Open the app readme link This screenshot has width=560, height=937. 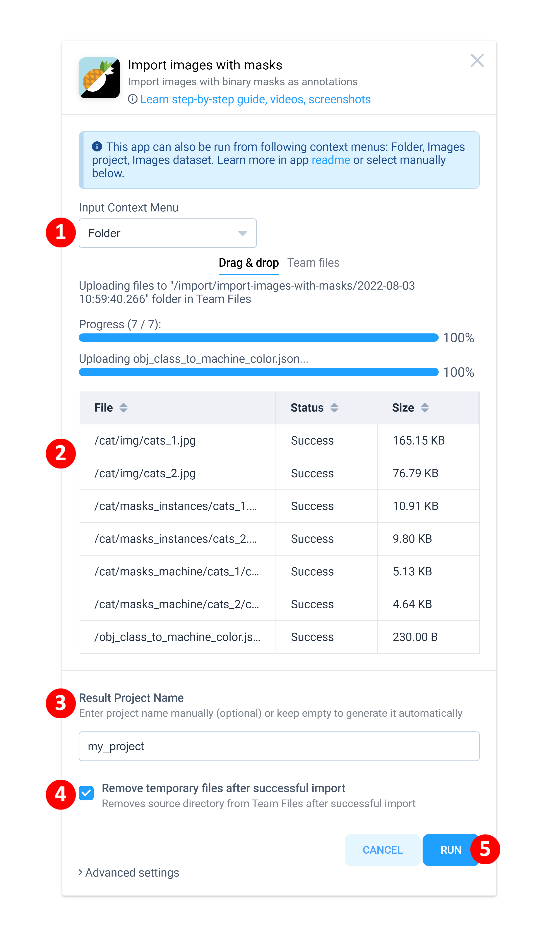coord(331,160)
